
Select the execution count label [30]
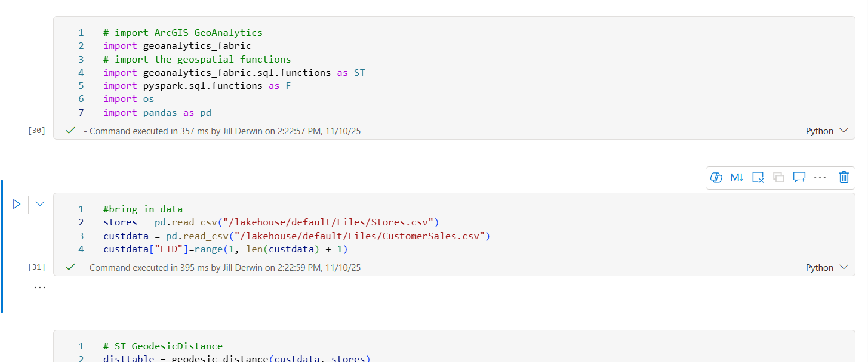tap(36, 130)
